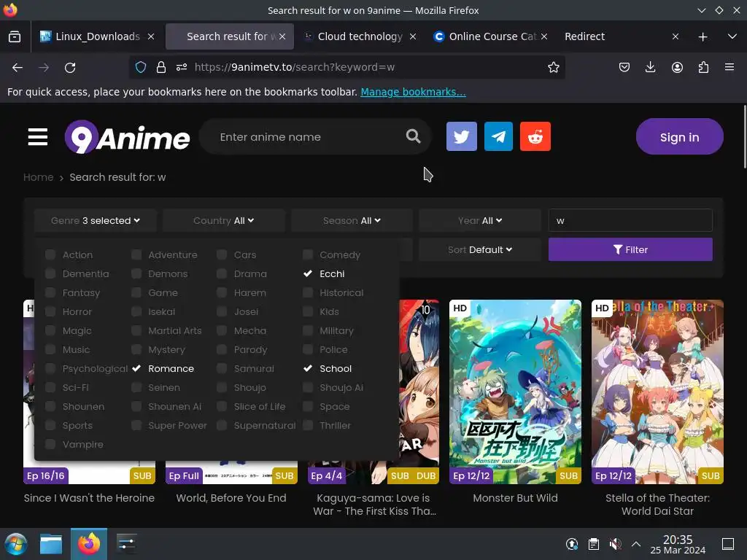Uncheck the School genre
This screenshot has height=560, width=747.
[x=308, y=368]
